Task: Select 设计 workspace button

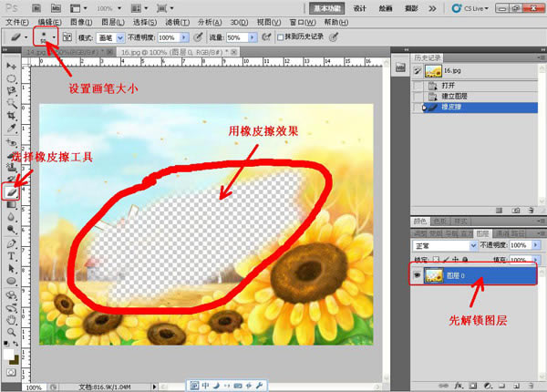Action: pos(359,8)
